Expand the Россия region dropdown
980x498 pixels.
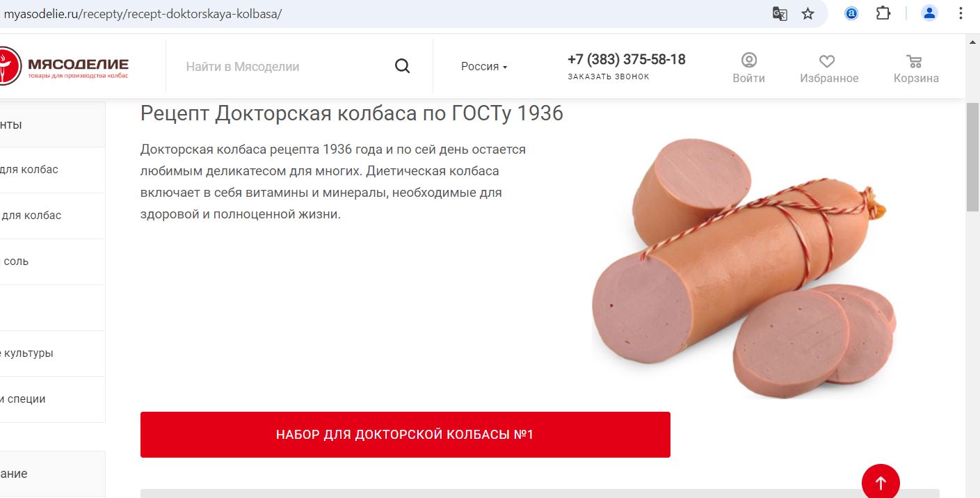point(484,66)
